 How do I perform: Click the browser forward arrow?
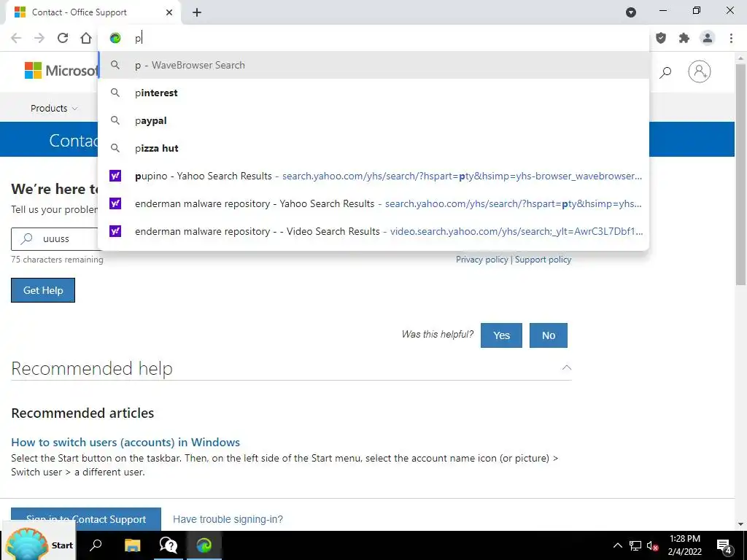click(39, 38)
